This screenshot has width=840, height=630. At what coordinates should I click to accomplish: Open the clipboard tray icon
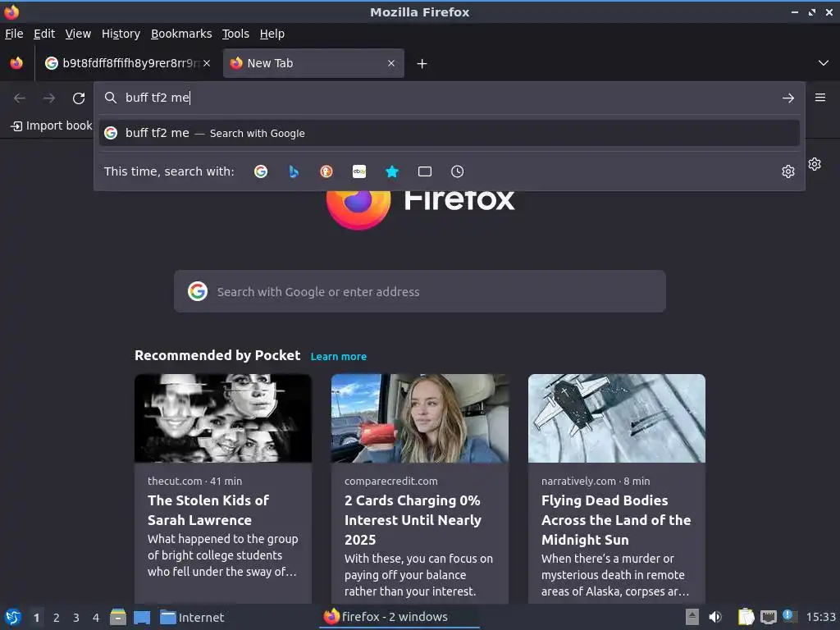tap(746, 617)
